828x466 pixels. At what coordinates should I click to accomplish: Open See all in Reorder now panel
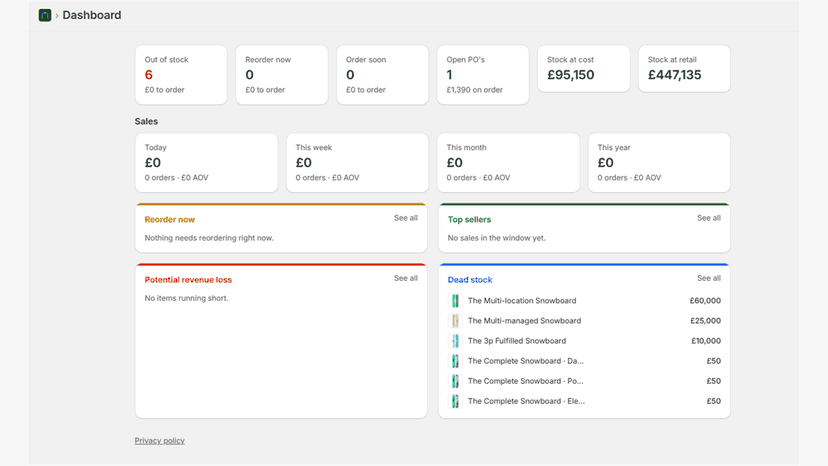406,218
